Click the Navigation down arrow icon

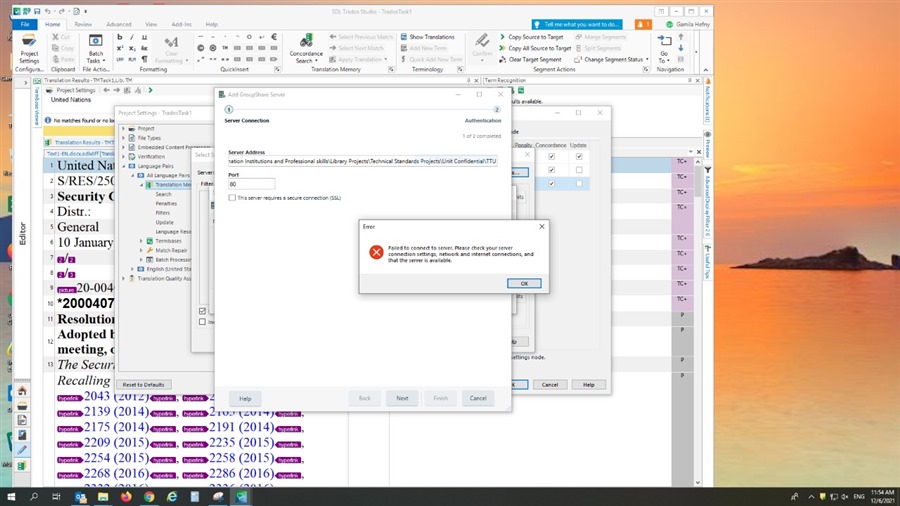tap(681, 48)
